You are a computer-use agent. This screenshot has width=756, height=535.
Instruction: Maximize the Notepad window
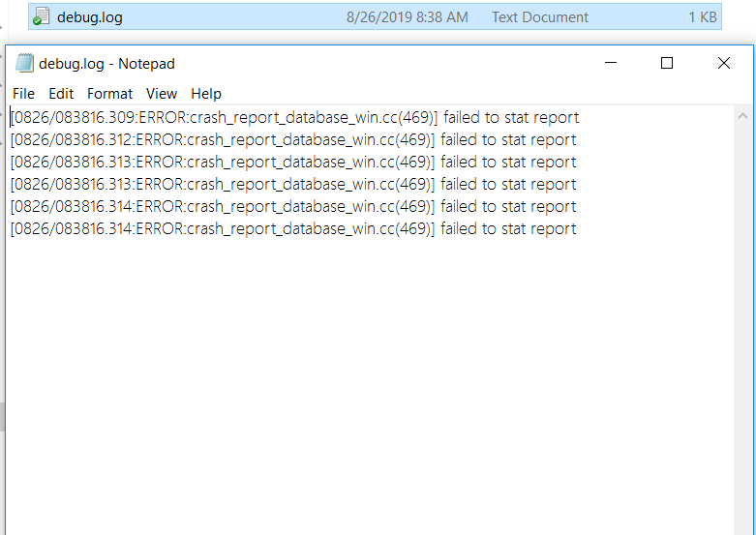[667, 64]
